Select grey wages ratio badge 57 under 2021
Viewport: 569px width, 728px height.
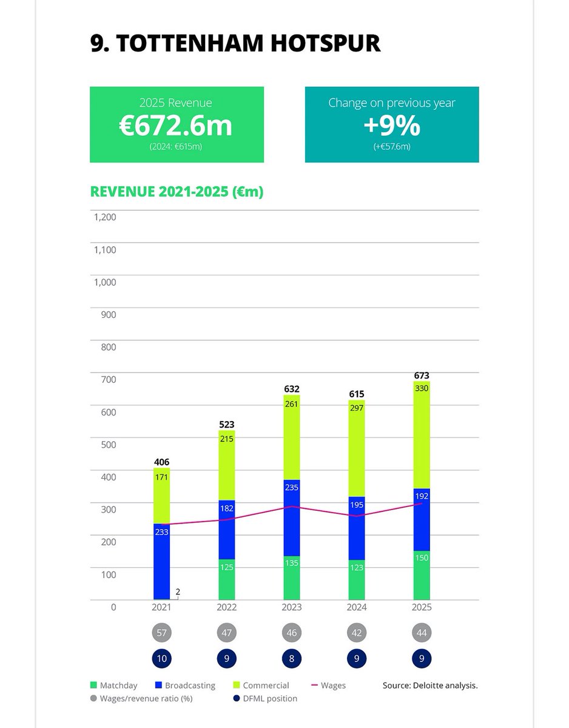point(161,633)
